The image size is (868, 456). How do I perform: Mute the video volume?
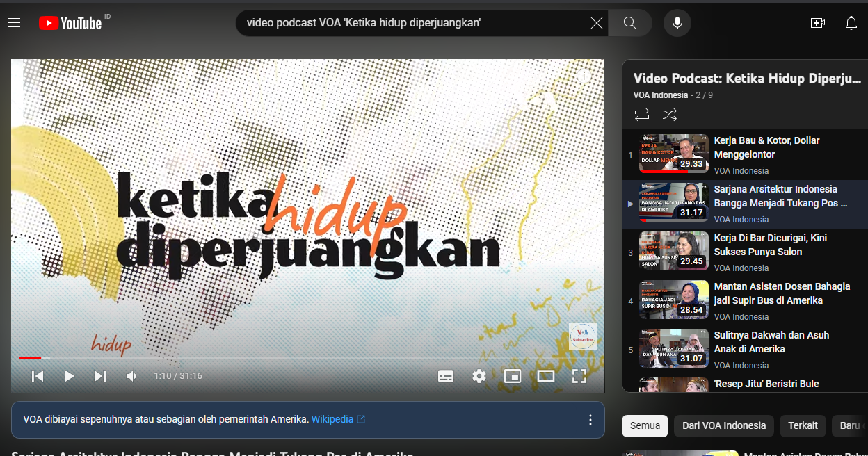(131, 376)
